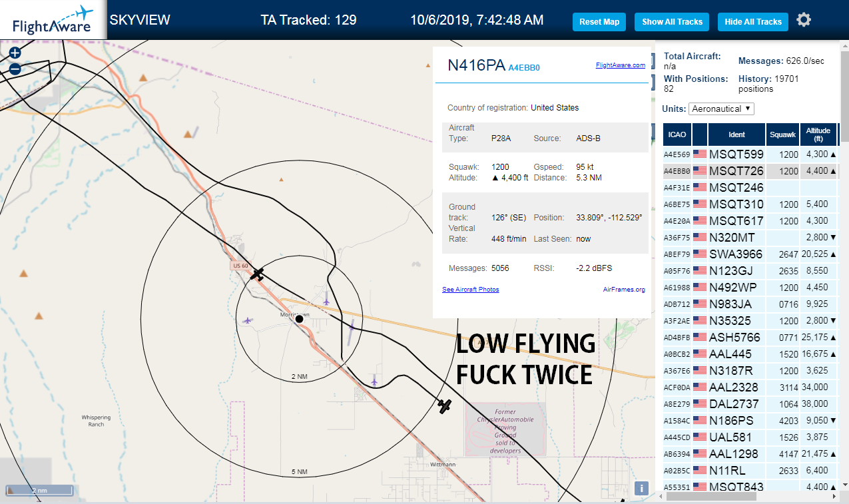The image size is (849, 504).
Task: Open the Units dropdown set to Aeronautical
Action: (x=722, y=109)
